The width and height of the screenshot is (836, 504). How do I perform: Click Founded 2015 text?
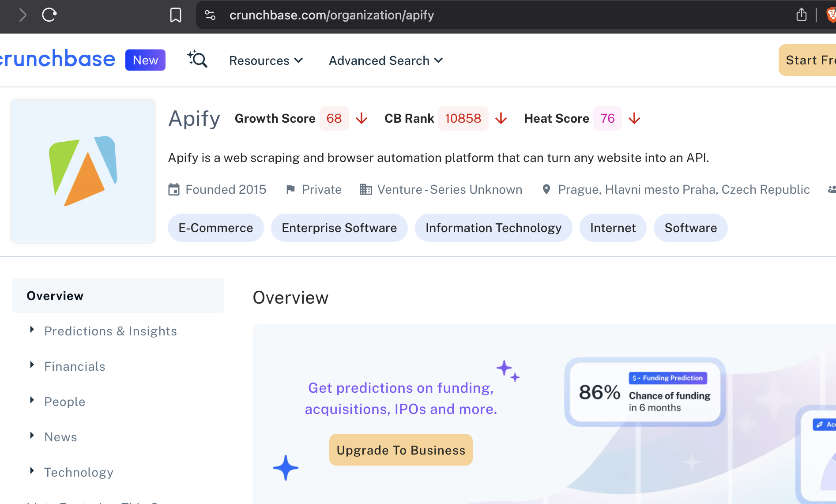click(226, 190)
